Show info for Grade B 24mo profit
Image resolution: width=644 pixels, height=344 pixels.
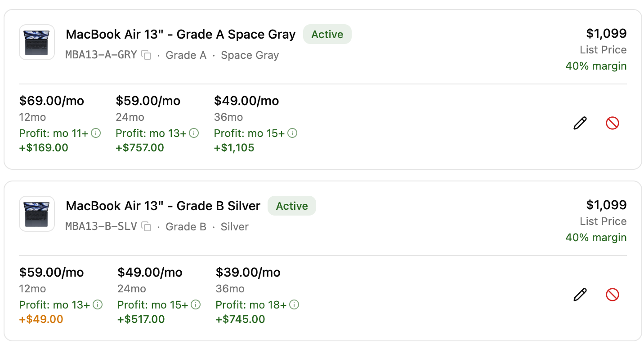pos(196,305)
